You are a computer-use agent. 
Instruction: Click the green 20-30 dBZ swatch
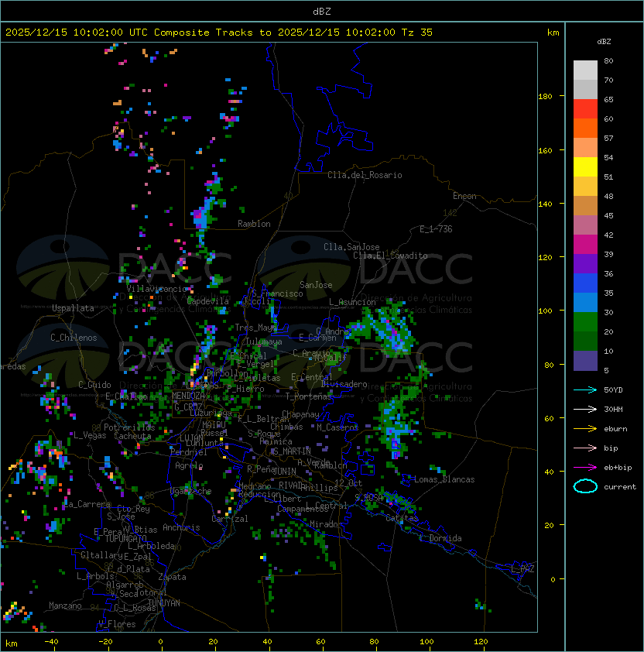click(585, 322)
